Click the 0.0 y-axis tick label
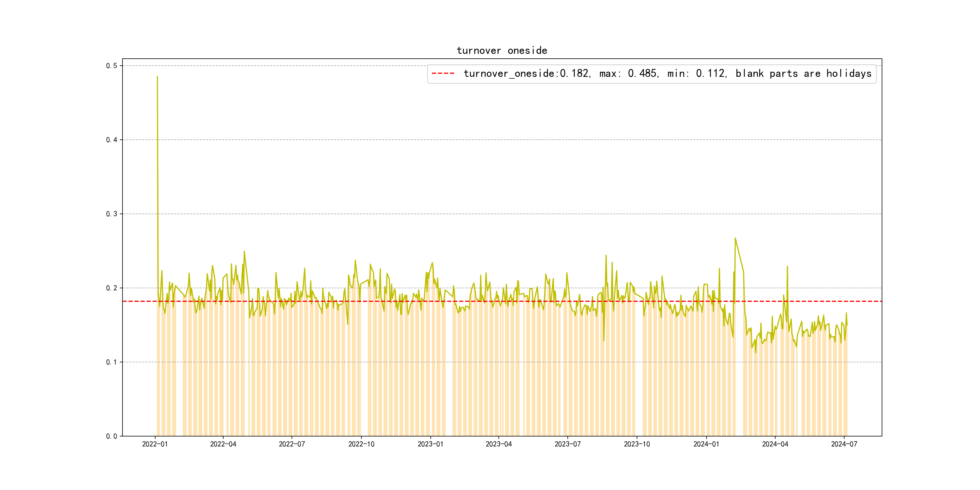This screenshot has width=980, height=490. point(112,436)
